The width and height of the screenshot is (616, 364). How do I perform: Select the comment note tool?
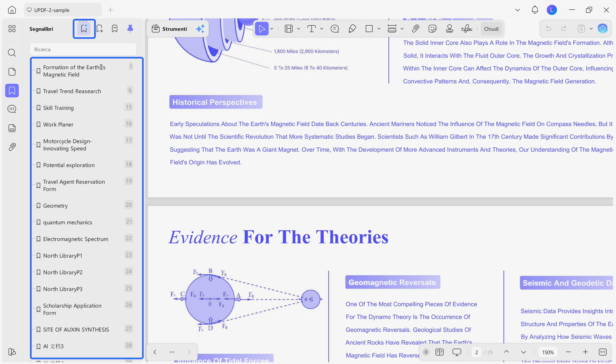point(334,29)
